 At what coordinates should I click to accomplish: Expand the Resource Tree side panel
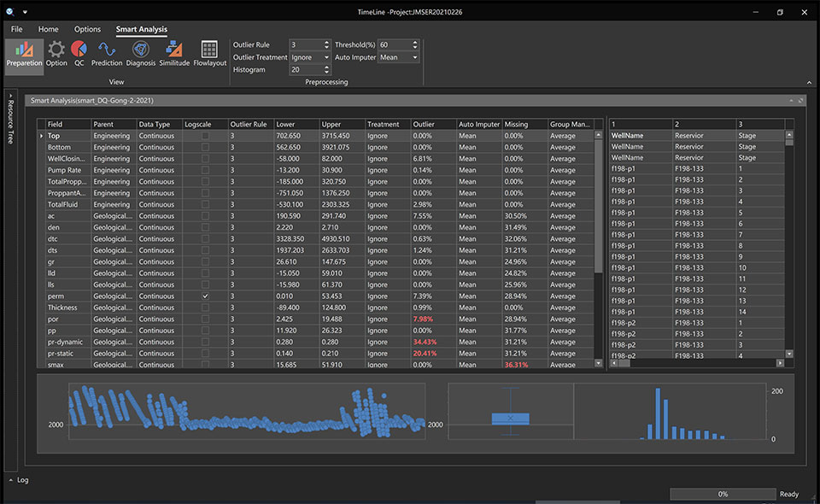coord(10,120)
